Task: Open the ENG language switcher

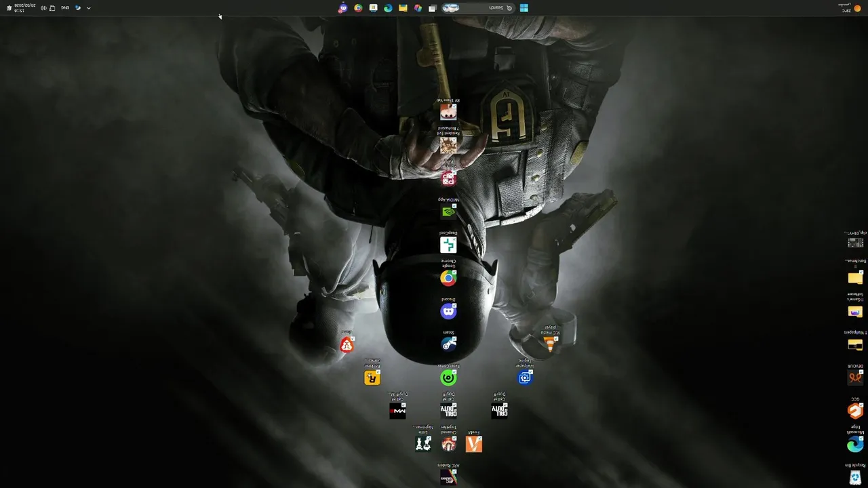Action: pos(64,8)
